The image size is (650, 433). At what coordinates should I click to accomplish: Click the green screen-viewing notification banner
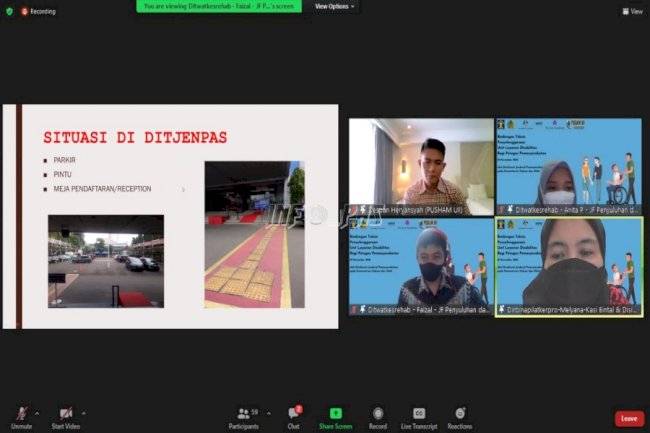tap(220, 6)
